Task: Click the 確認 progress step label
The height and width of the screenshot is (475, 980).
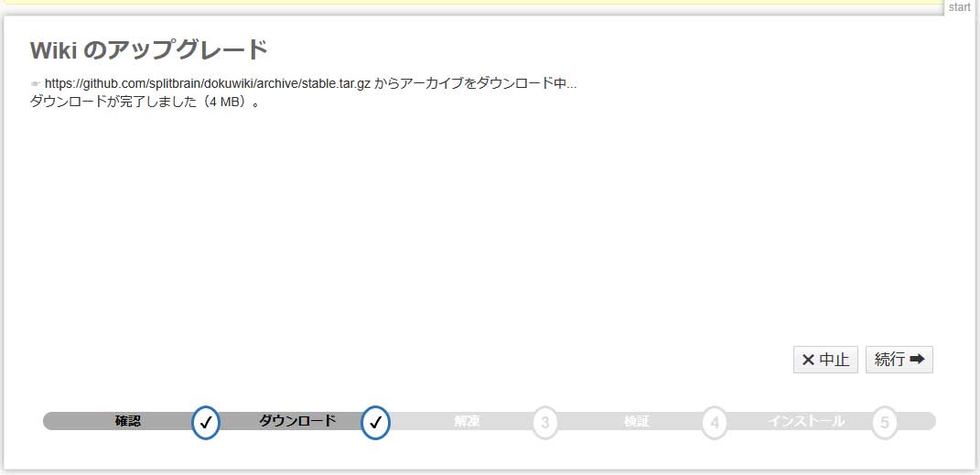Action: [128, 421]
